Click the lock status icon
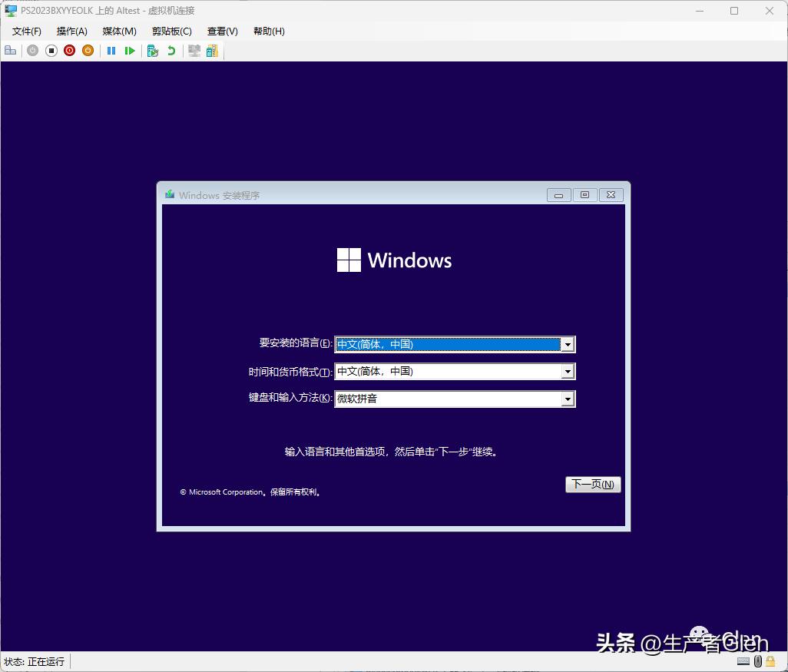The width and height of the screenshot is (788, 672). click(770, 661)
